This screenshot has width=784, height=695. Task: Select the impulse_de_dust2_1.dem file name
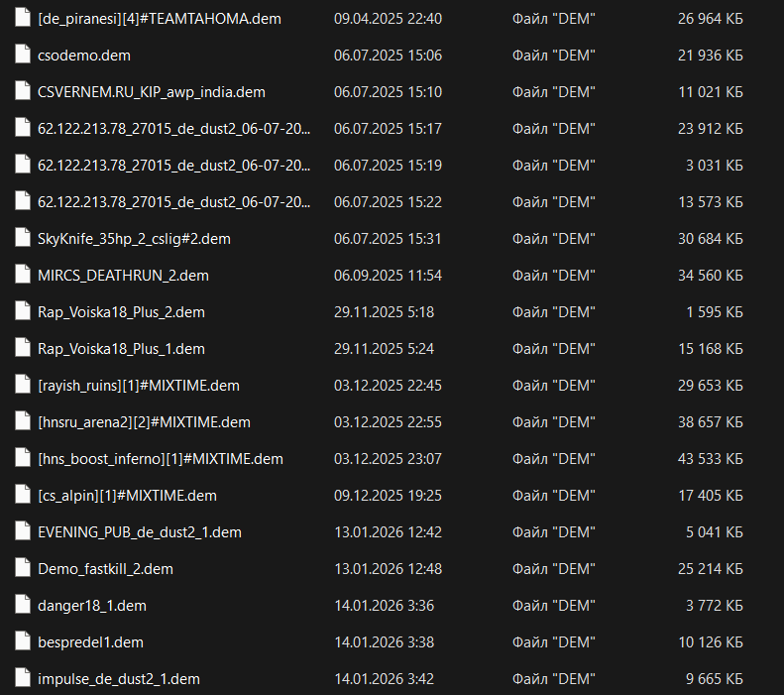(118, 679)
